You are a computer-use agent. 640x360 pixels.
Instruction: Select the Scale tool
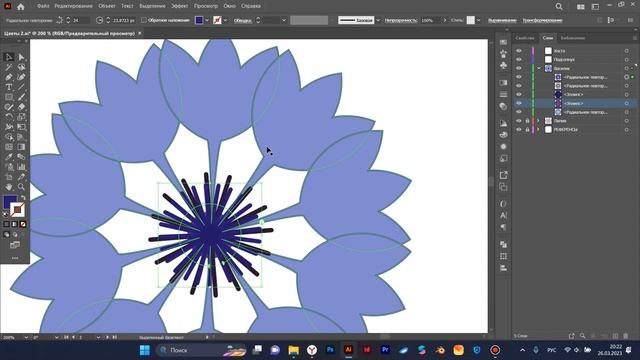(x=21, y=117)
